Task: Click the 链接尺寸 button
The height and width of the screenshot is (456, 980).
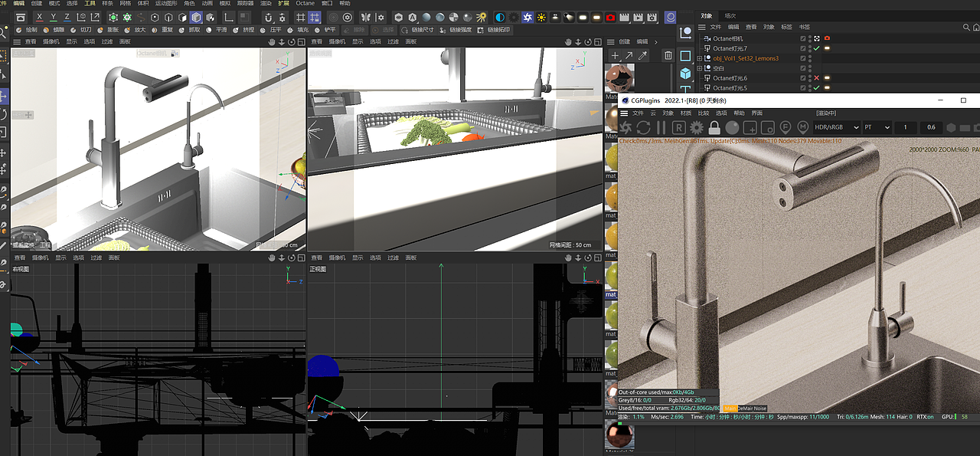Action: point(417,30)
